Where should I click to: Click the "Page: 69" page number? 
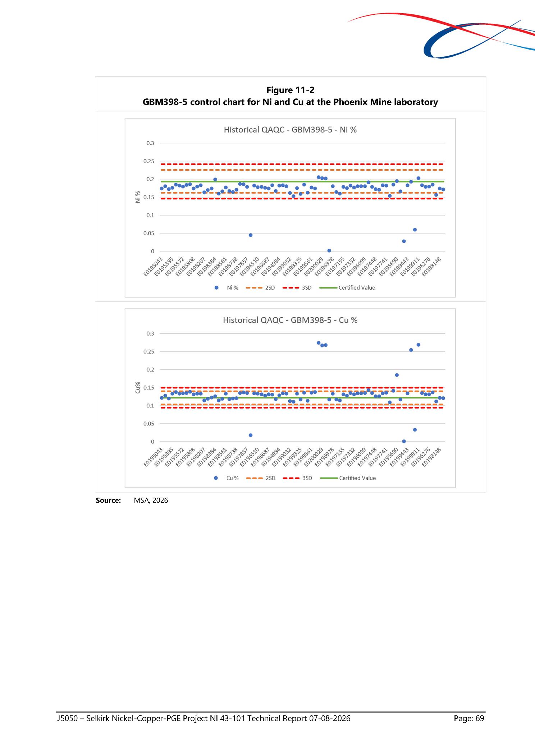pyautogui.click(x=469, y=719)
